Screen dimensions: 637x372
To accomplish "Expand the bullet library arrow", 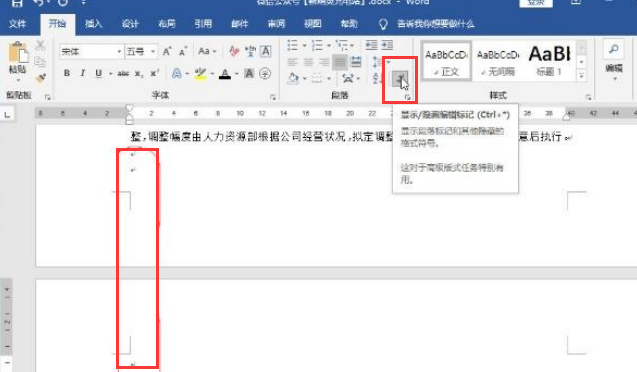I will 304,45.
